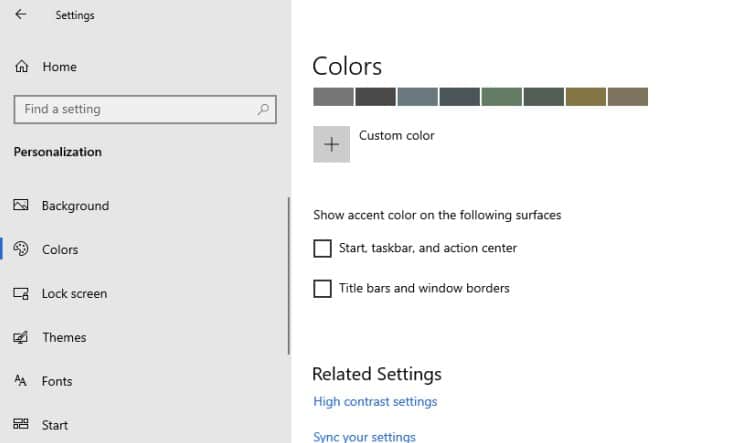732x443 pixels.
Task: Click the Fonts icon
Action: pyautogui.click(x=21, y=380)
